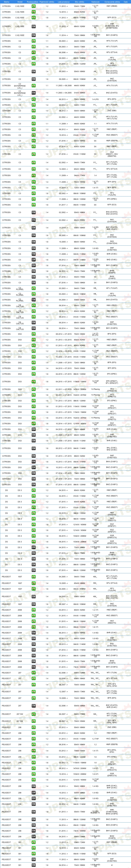This screenshot has width=131, height=868.
Task: Click diesel ON icon in Citroen DS3 8HR (DV4C) row
Action: click(x=34, y=429)
